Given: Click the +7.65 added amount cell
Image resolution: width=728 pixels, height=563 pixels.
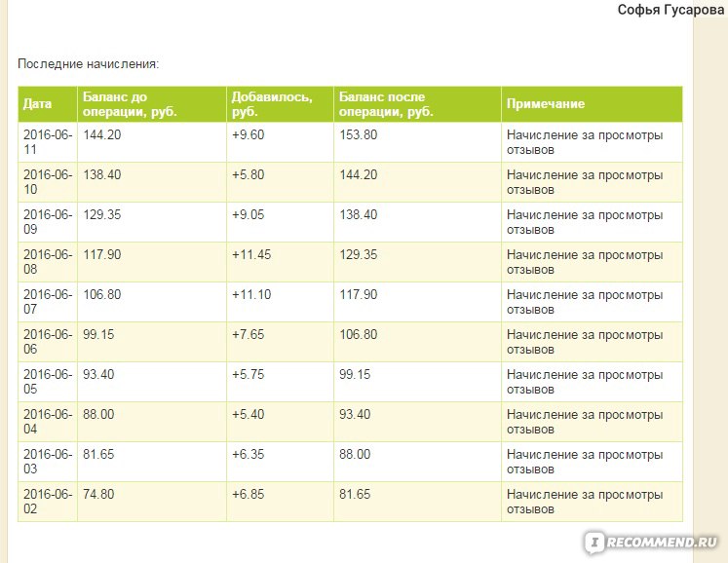Looking at the screenshot, I should (x=280, y=342).
